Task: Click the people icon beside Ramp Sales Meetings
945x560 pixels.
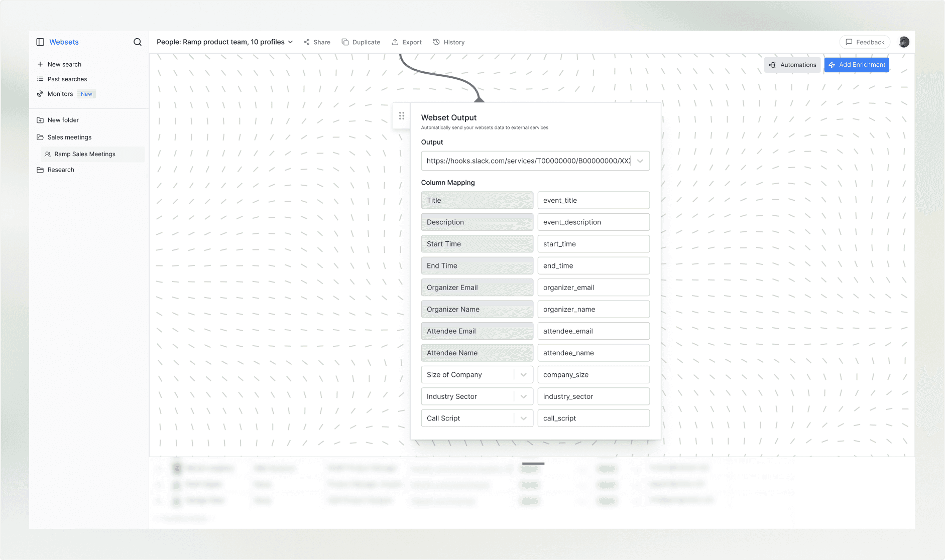Action: click(48, 155)
